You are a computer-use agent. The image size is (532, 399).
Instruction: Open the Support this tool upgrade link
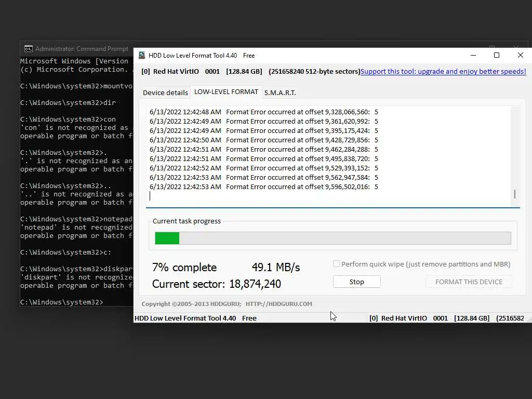[443, 71]
